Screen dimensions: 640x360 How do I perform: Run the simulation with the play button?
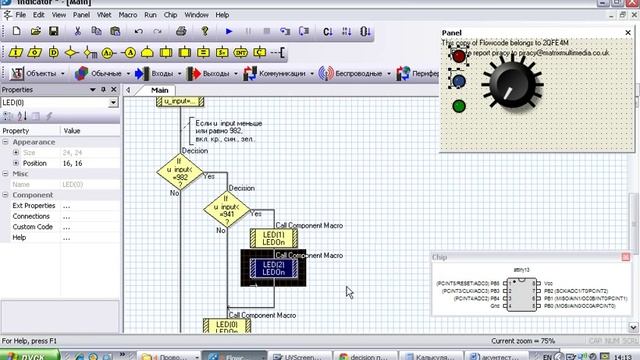229,31
